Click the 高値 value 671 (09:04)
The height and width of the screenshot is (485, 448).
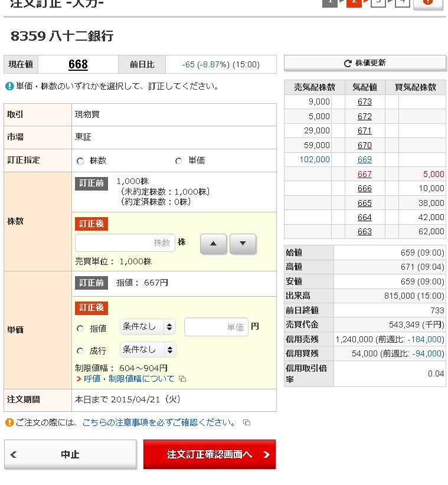[x=422, y=267]
